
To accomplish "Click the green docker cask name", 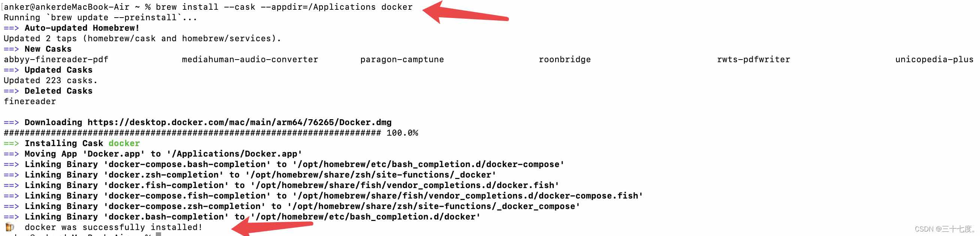I will coord(124,143).
